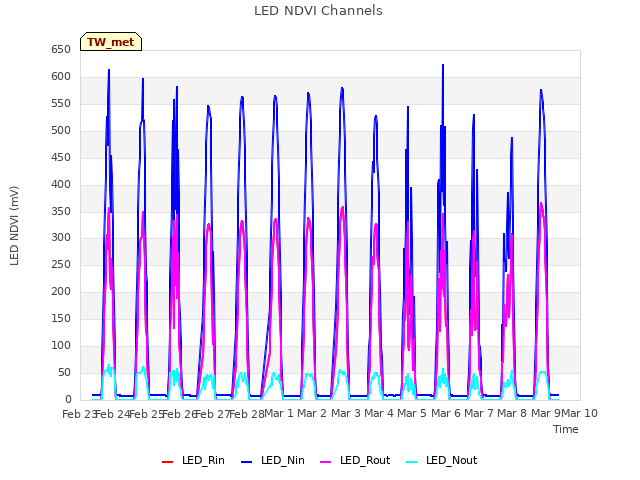This screenshot has width=640, height=480.
Task: Click the y-axis tick 550
Action: (x=61, y=104)
